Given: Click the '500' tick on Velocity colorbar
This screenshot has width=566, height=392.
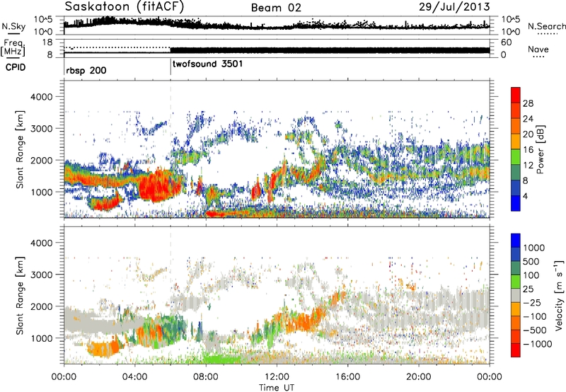Looking at the screenshot, I should tap(531, 261).
